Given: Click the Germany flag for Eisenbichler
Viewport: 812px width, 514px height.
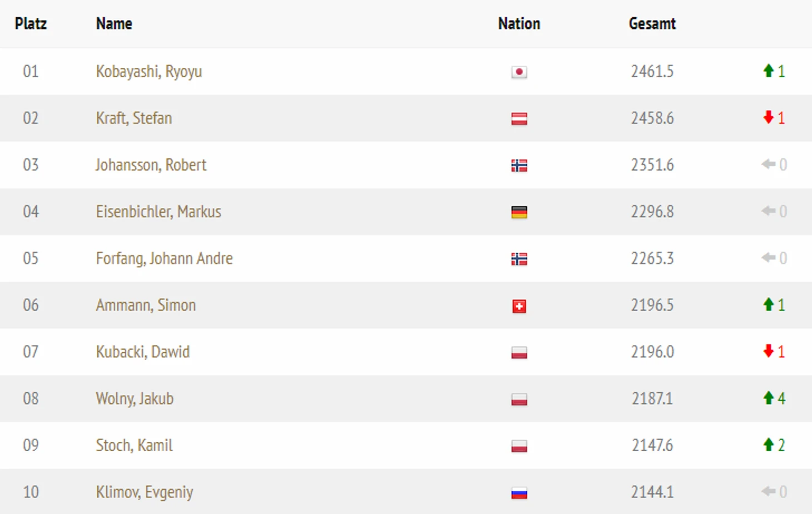Looking at the screenshot, I should point(519,212).
